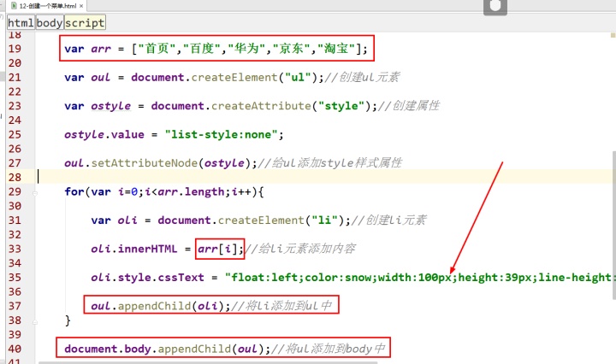Select the html breadcrumb item
Screen dimensions: 616x364
pos(21,23)
